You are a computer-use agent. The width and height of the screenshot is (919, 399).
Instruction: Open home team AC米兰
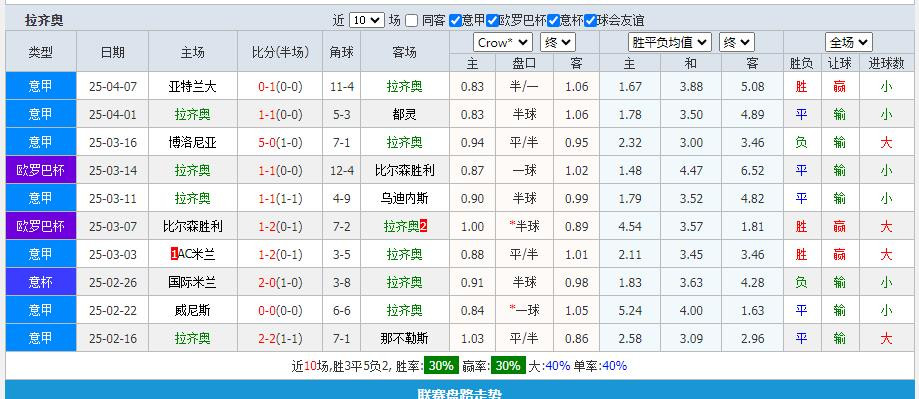[196, 254]
